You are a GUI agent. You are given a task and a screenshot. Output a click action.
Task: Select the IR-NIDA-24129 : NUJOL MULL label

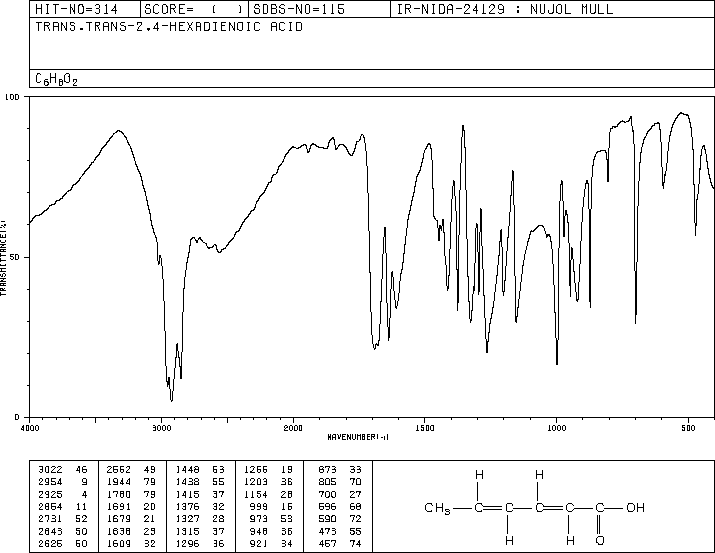coord(505,9)
